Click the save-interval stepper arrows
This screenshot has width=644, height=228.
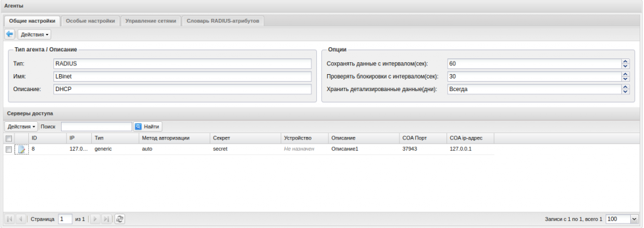[x=626, y=63]
